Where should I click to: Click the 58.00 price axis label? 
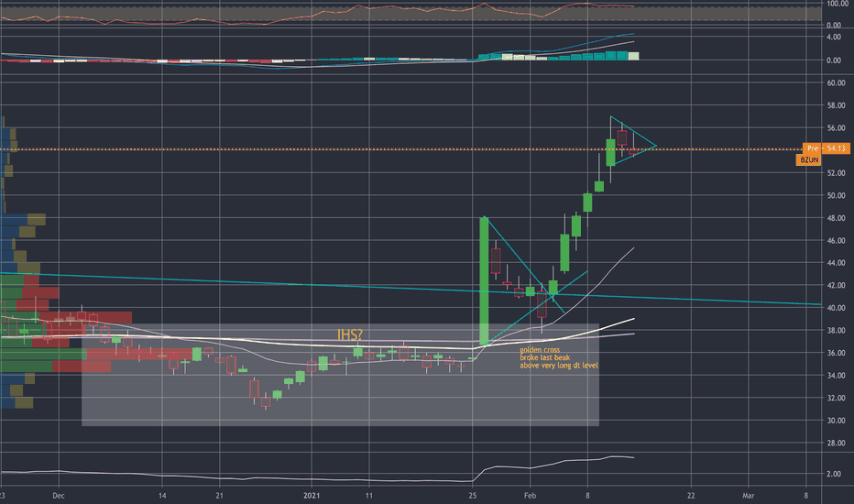click(836, 105)
